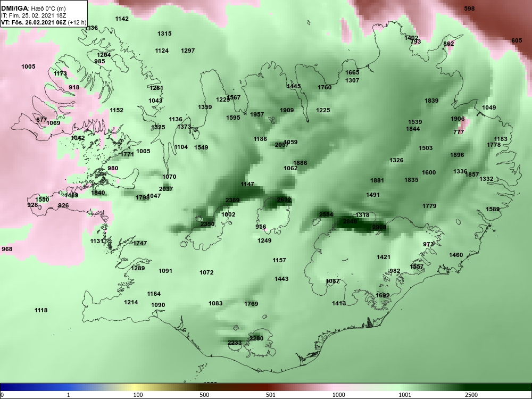The image size is (532, 399).
Task: Click the 1589 value label
Action: pos(493,209)
